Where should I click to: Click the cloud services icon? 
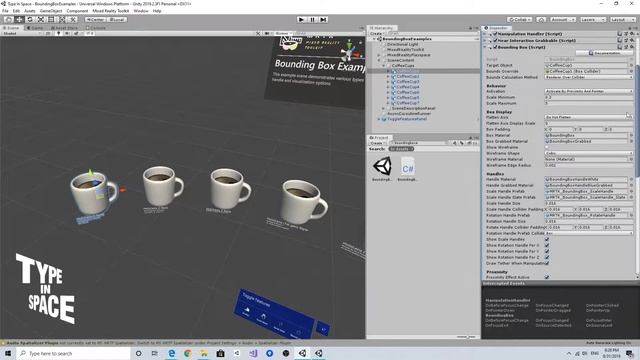(541, 19)
